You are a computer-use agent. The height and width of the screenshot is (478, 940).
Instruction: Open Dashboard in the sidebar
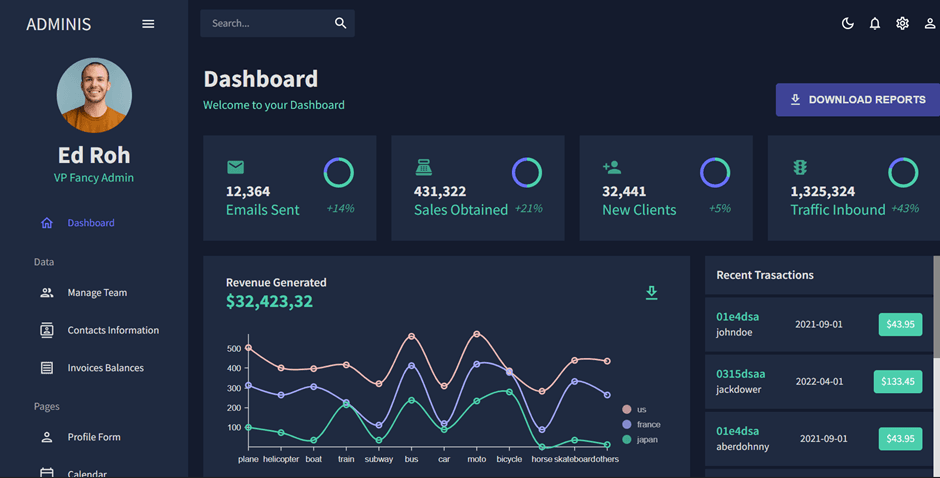pos(91,223)
